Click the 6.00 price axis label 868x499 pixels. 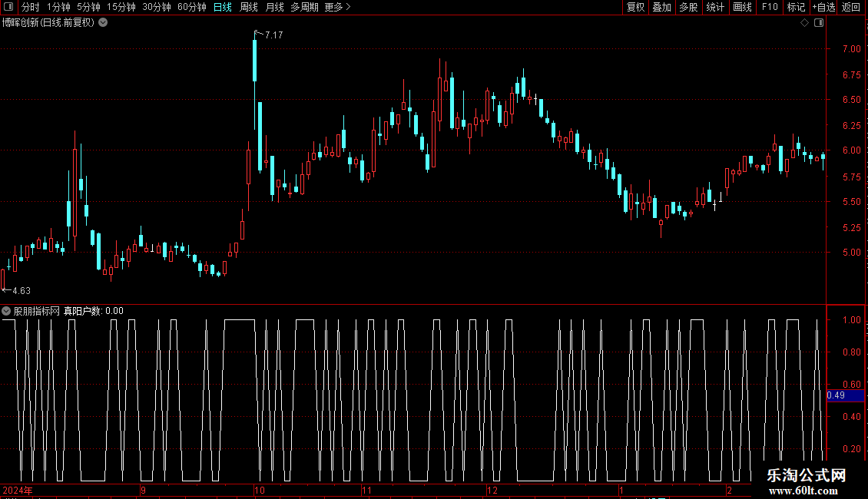pos(851,150)
